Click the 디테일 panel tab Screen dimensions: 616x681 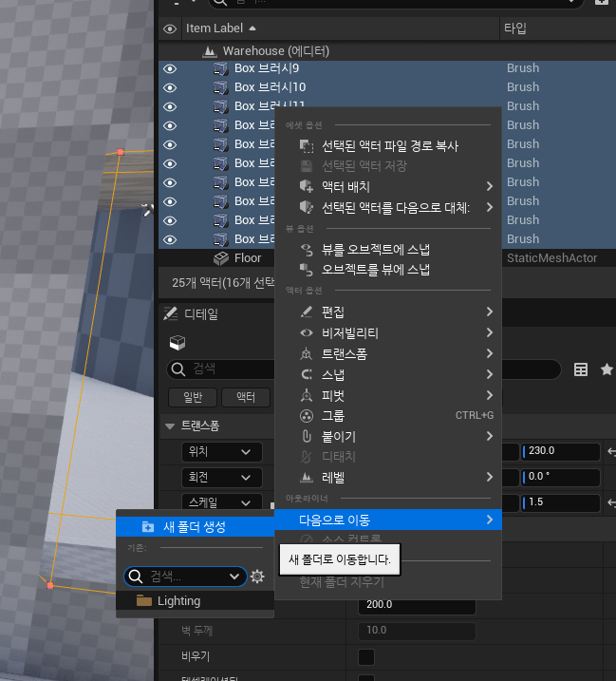[191, 313]
